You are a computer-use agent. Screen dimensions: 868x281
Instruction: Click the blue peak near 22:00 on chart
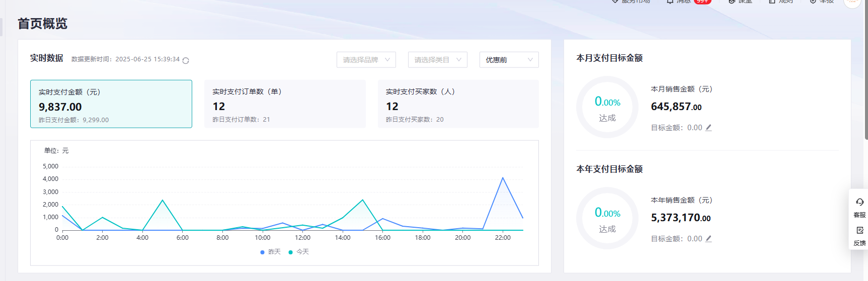(503, 178)
